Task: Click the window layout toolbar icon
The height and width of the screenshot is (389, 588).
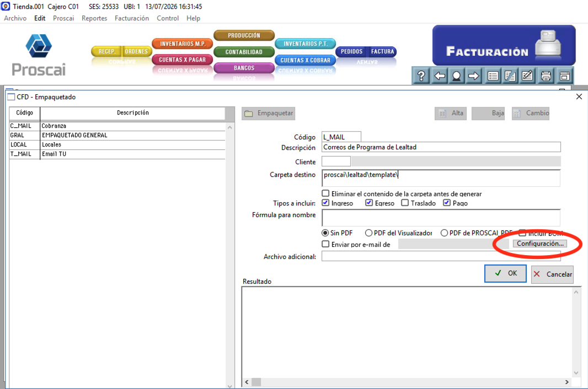Action: coord(564,76)
